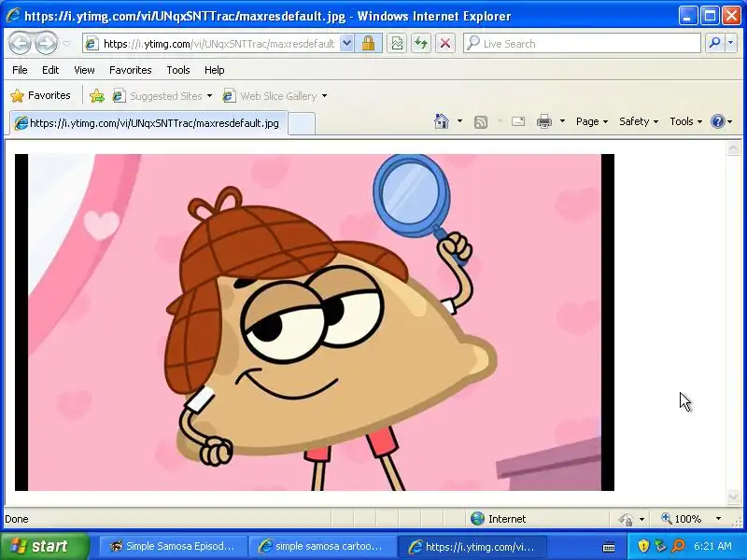Viewport: 747px width, 560px height.
Task: Open the File menu
Action: (x=20, y=70)
